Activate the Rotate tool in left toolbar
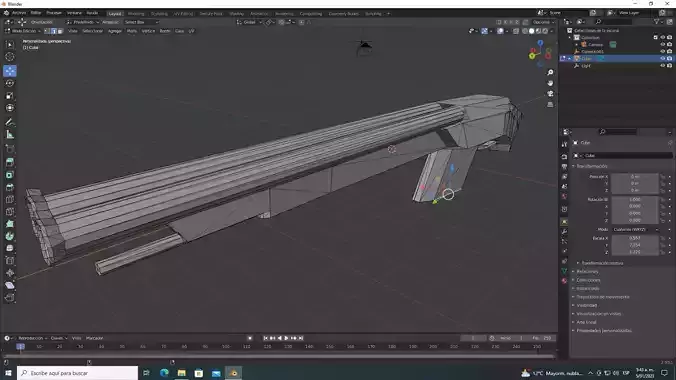 pyautogui.click(x=10, y=83)
